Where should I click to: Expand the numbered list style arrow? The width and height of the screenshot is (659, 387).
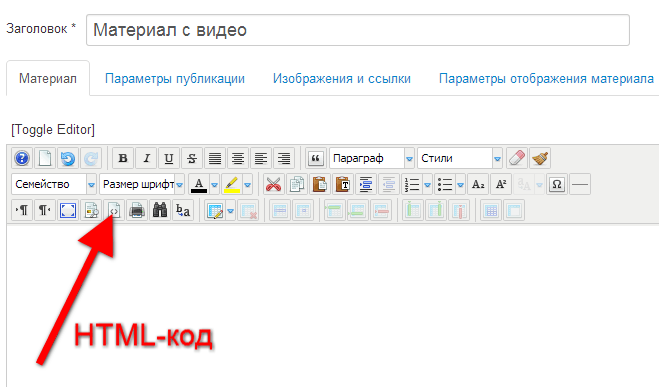427,184
